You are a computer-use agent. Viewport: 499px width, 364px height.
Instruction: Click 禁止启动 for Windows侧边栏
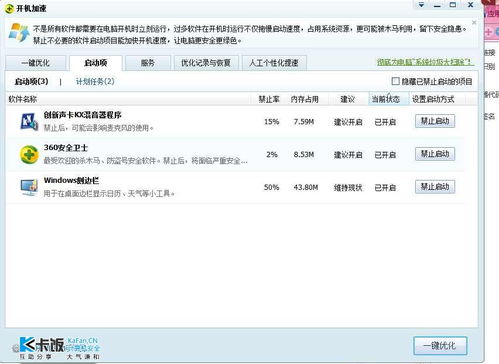(x=435, y=187)
